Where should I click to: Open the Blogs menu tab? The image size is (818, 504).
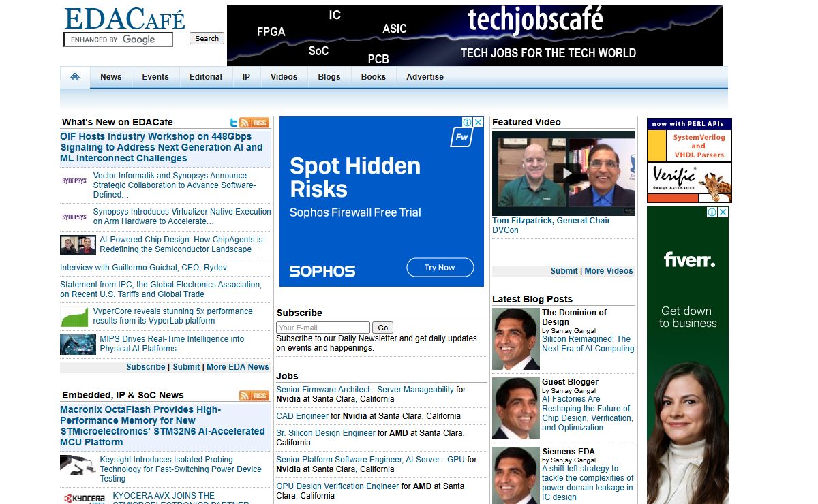[x=329, y=77]
